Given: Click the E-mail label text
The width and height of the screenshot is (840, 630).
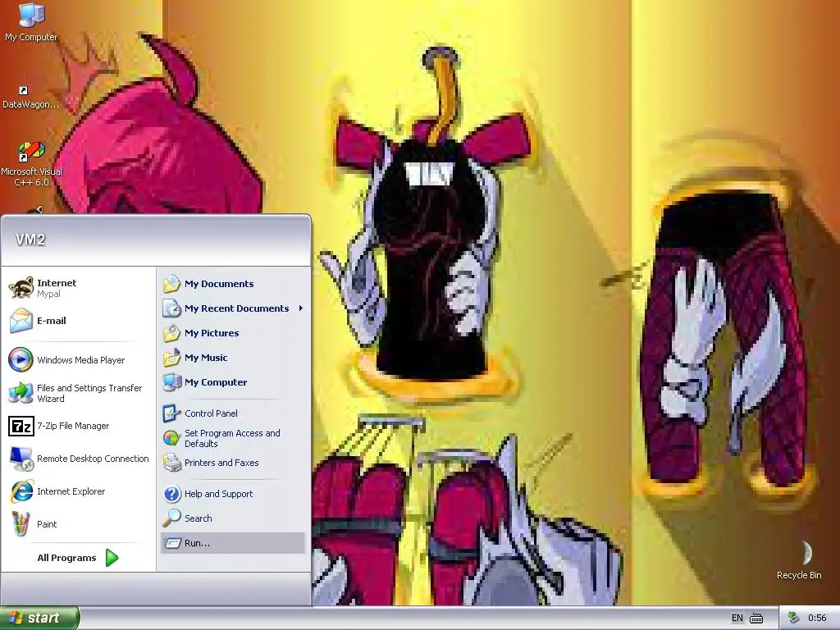Looking at the screenshot, I should pos(52,321).
